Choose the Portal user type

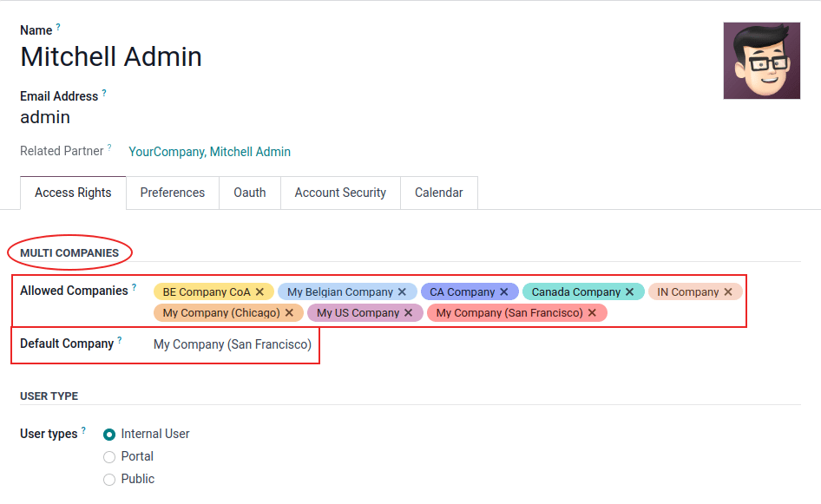[109, 456]
